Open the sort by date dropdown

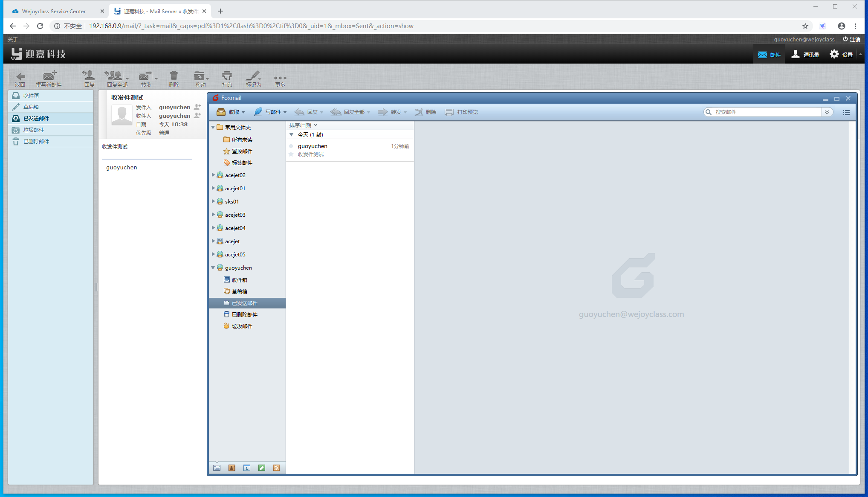coord(303,125)
